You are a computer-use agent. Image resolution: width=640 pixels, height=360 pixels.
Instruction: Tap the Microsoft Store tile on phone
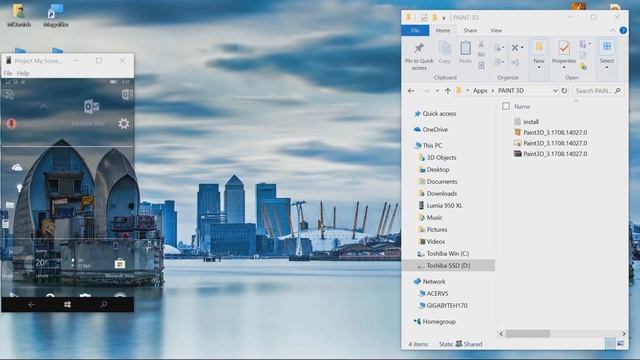point(119,264)
